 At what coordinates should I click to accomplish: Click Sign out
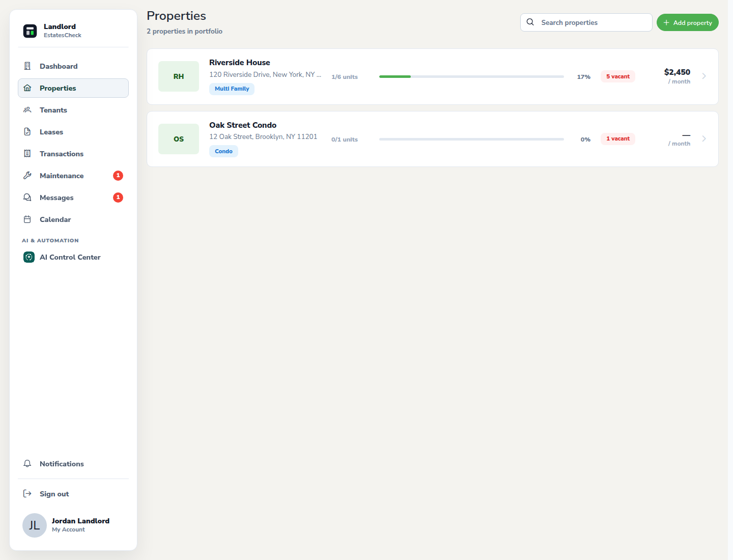pos(73,494)
